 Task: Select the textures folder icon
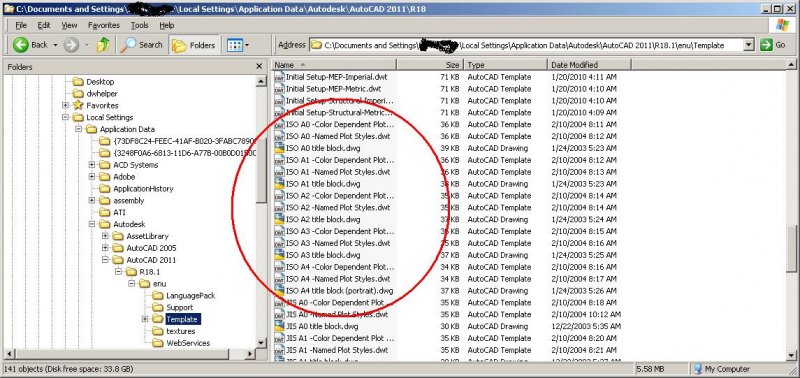(158, 331)
